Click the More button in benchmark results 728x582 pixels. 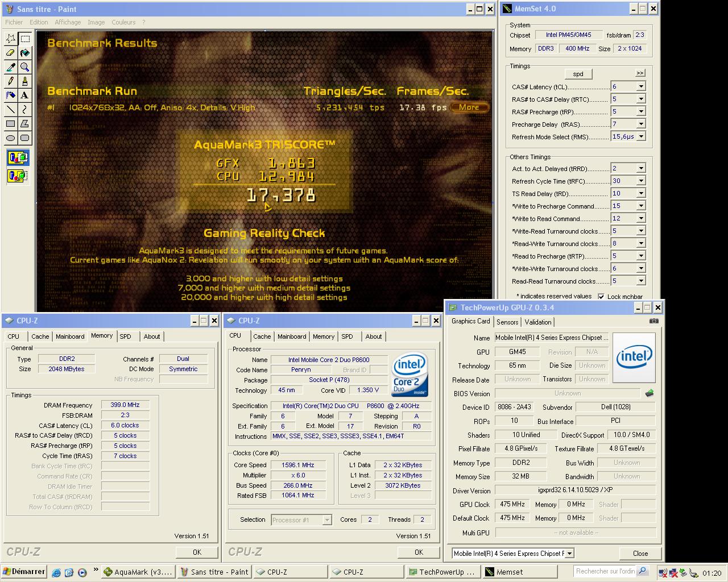tap(469, 107)
